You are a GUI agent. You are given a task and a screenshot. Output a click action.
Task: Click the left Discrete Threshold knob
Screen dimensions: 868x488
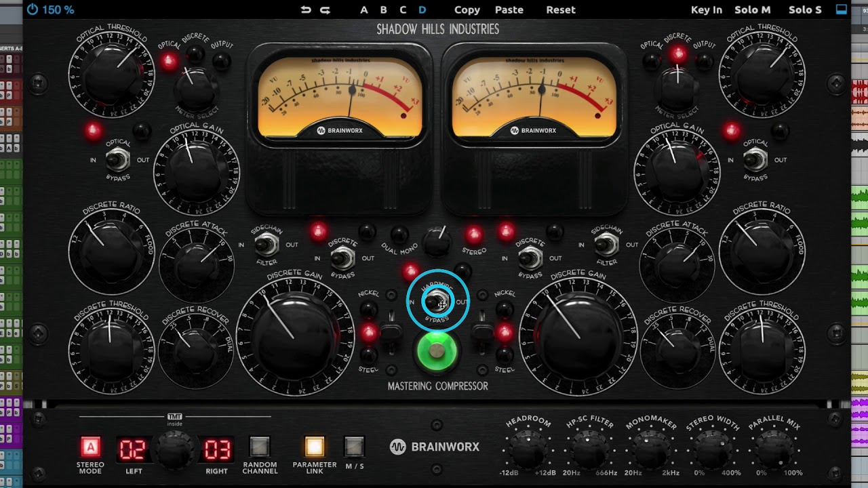(111, 351)
